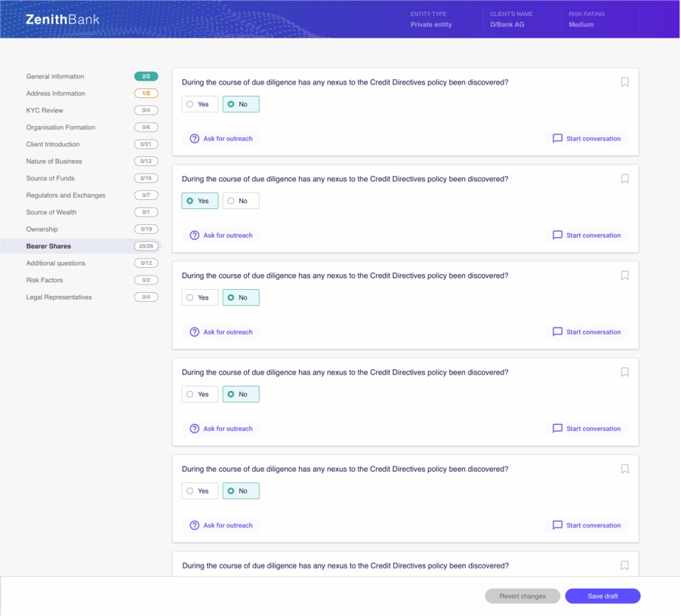The image size is (681, 616).
Task: Choose Yes in the fourth question
Action: (x=200, y=394)
